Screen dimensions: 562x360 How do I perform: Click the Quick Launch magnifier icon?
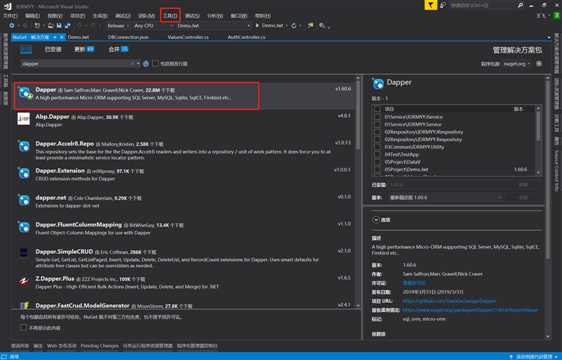520,5
